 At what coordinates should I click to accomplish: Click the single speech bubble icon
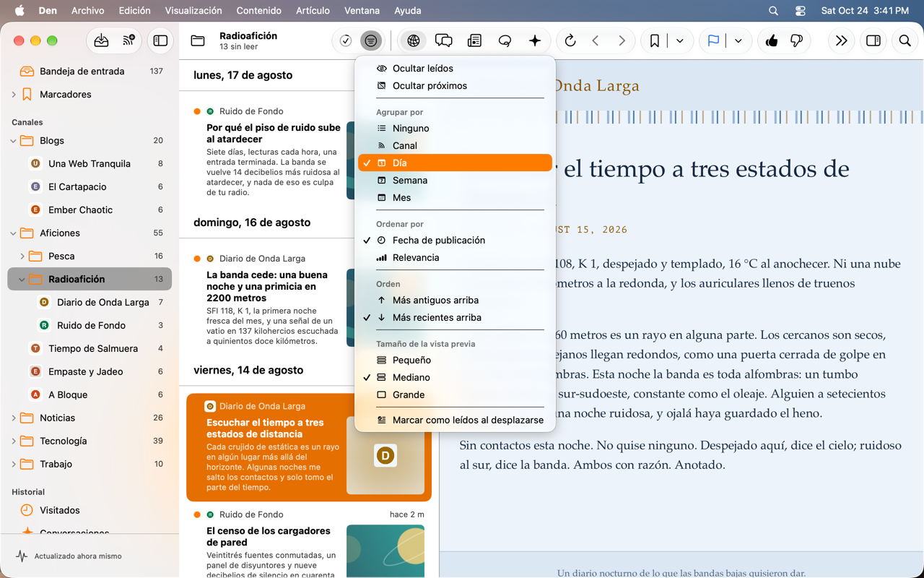505,41
